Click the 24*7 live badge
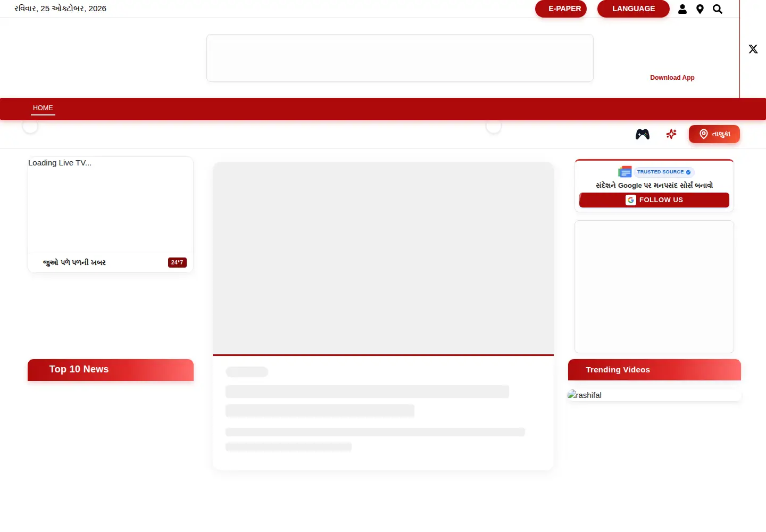766x532 pixels. [177, 262]
